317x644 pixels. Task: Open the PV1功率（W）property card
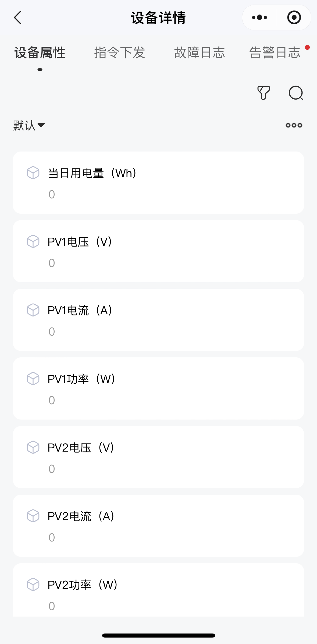(158, 388)
